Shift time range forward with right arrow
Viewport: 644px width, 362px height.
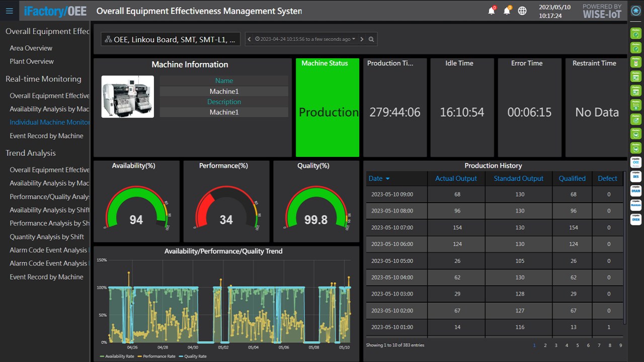362,39
